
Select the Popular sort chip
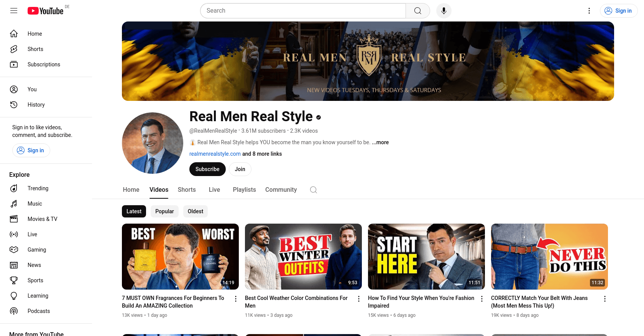[x=164, y=211]
